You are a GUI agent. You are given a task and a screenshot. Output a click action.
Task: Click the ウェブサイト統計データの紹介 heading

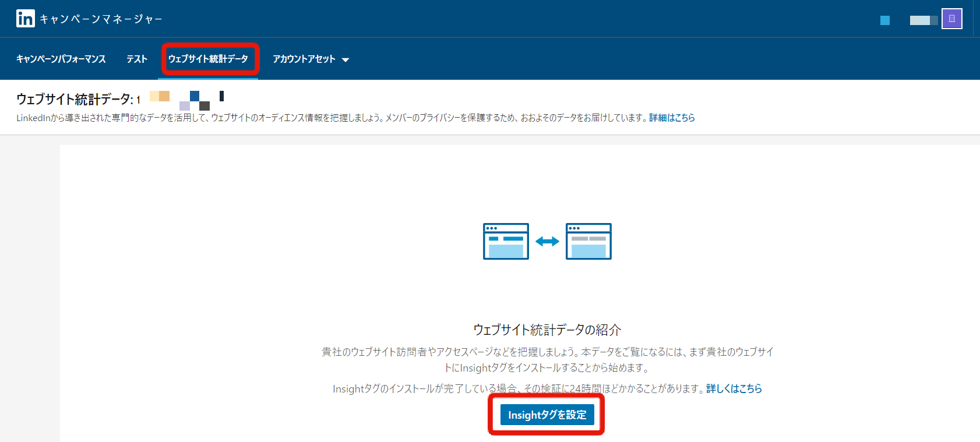click(x=547, y=330)
